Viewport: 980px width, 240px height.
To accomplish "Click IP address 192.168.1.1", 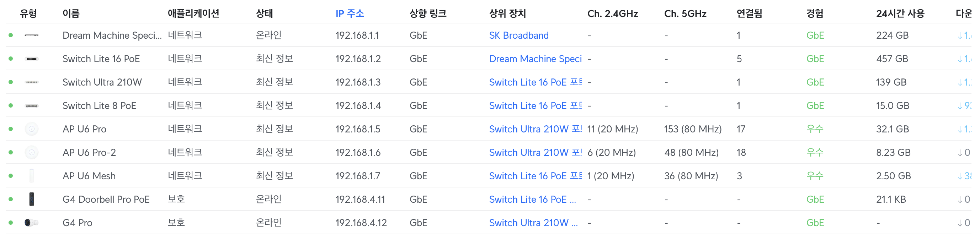I will pyautogui.click(x=357, y=35).
